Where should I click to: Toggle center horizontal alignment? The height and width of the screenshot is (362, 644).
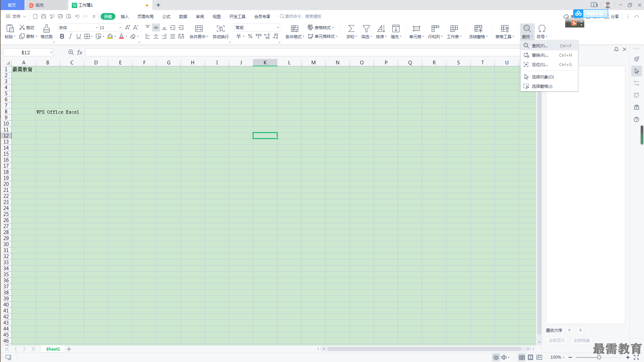pos(156,36)
